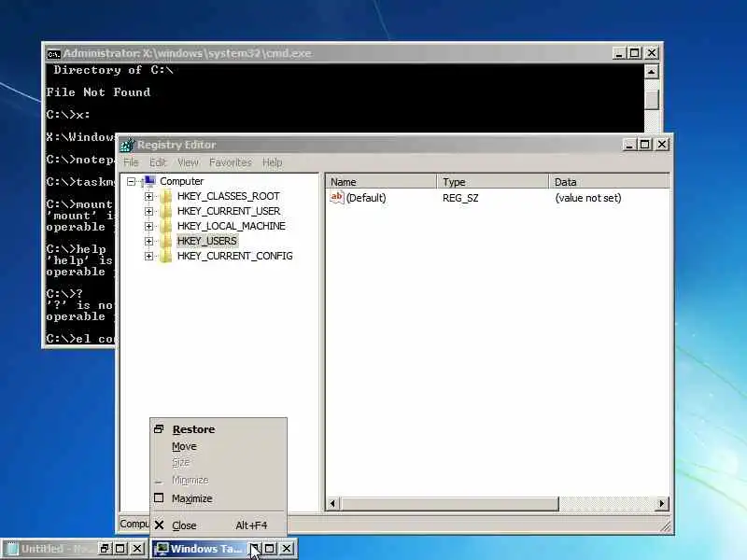Screen dimensions: 747x560
Task: Click the REG_SZ type cell
Action: tap(460, 198)
